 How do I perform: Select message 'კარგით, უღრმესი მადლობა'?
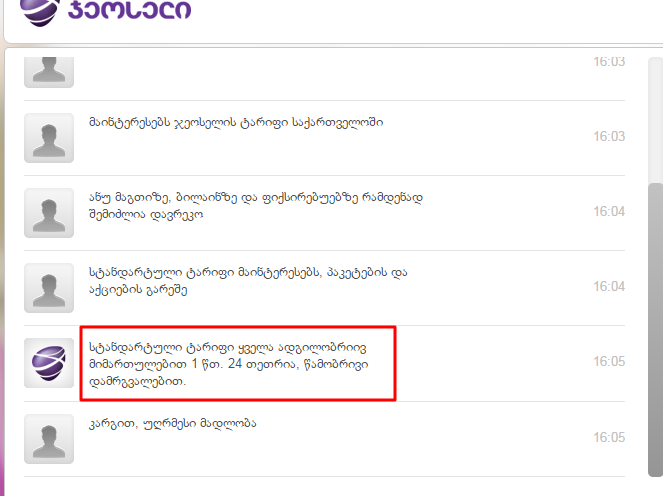(x=173, y=423)
